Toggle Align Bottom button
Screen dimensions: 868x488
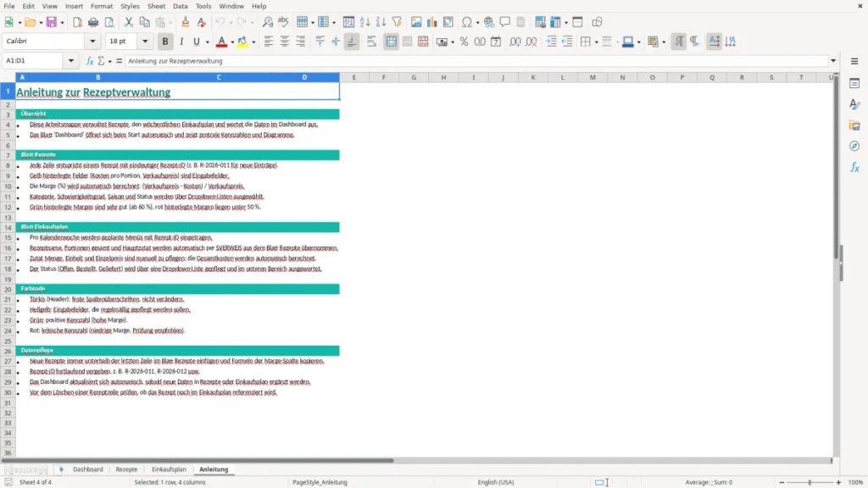pos(352,42)
